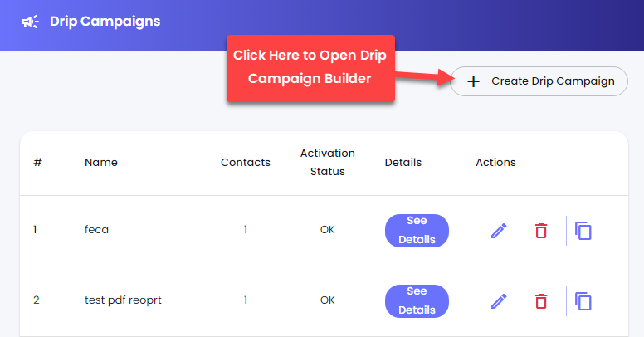The width and height of the screenshot is (644, 337).
Task: Click the Contacts column header
Action: point(246,163)
